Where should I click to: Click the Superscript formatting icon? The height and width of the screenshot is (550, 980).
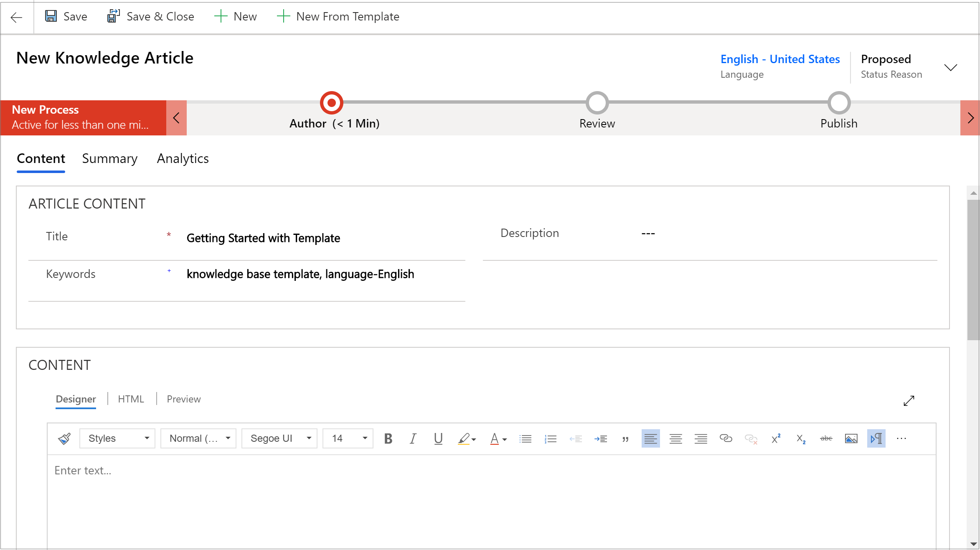coord(775,439)
